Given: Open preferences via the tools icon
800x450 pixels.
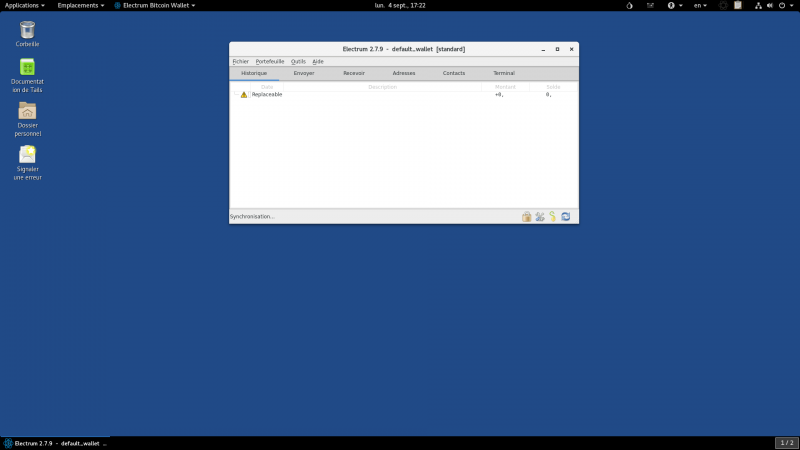Looking at the screenshot, I should 539,216.
